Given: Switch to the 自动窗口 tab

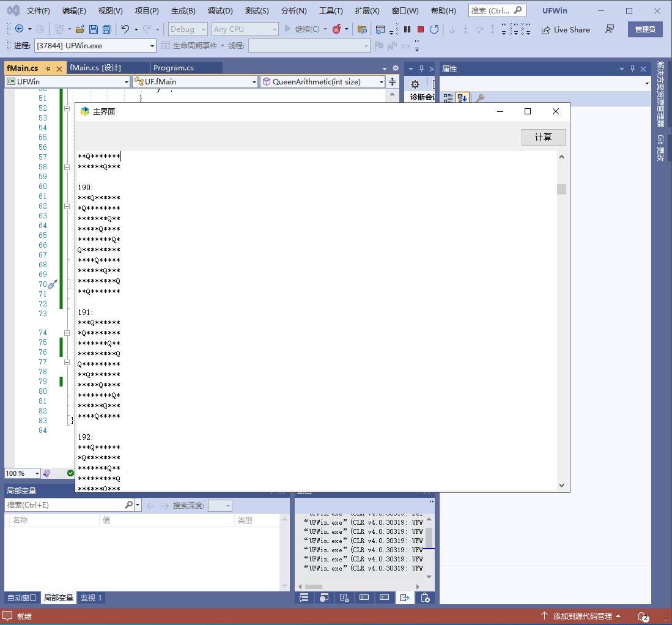Looking at the screenshot, I should 22,597.
